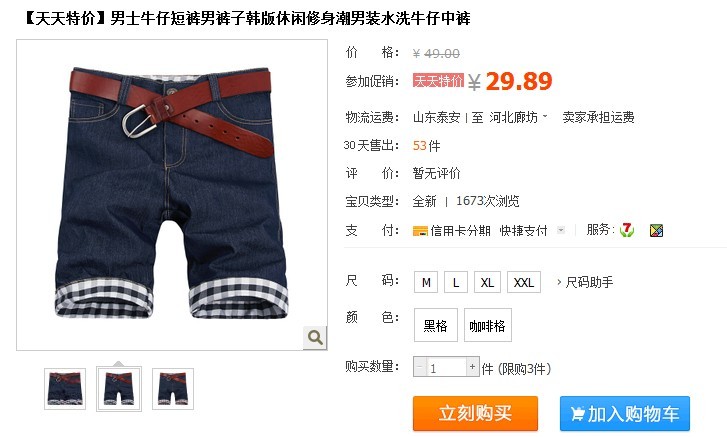Pick the 咖啡格 color option

(488, 325)
